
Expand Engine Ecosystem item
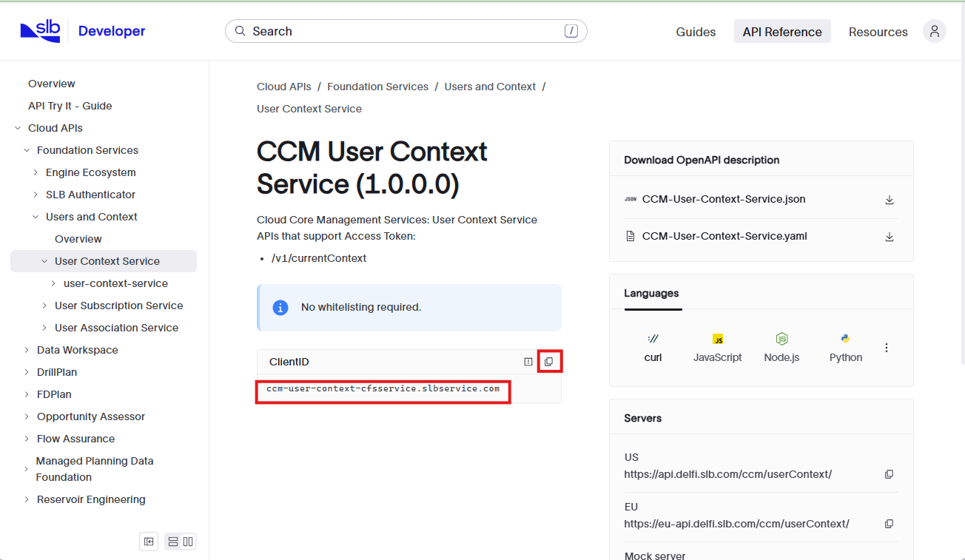[x=36, y=172]
